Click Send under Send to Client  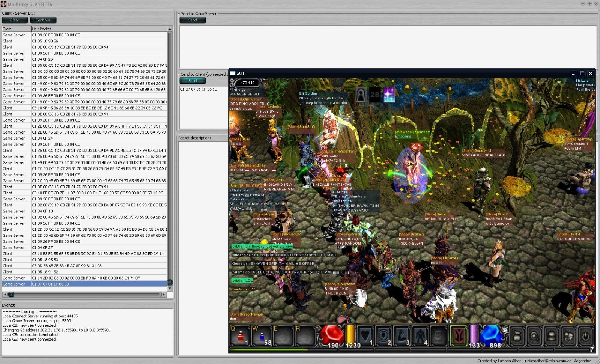(192, 81)
